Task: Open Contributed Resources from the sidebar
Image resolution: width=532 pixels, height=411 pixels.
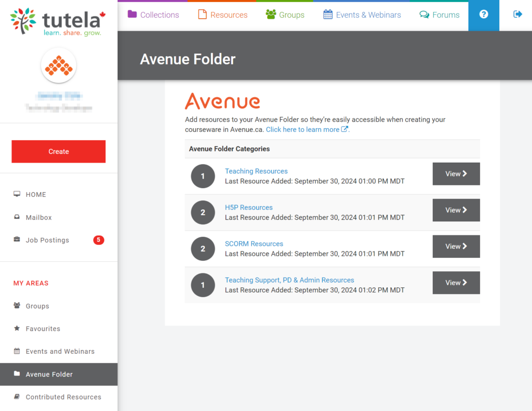Action: [63, 397]
